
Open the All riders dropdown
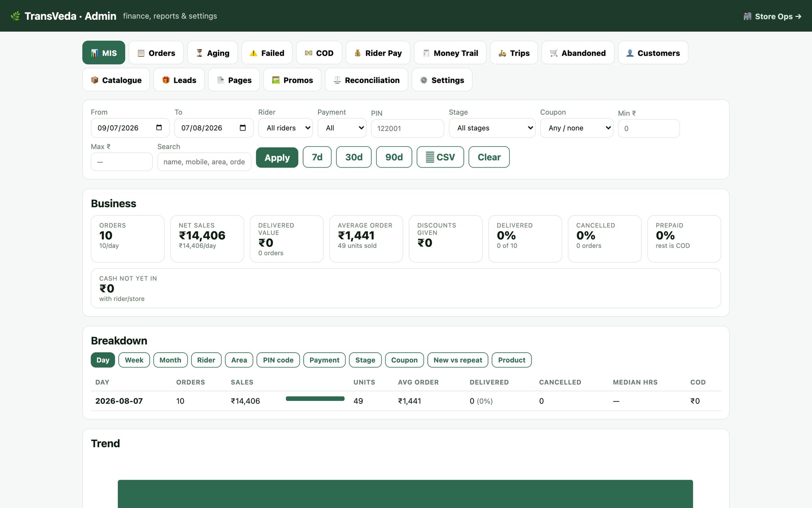pyautogui.click(x=286, y=128)
